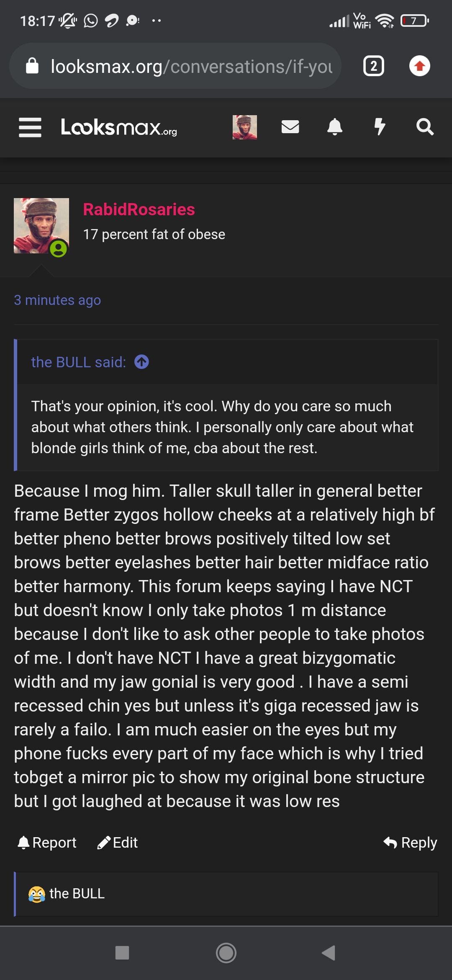Reply to this message
The height and width of the screenshot is (980, 452).
[410, 843]
